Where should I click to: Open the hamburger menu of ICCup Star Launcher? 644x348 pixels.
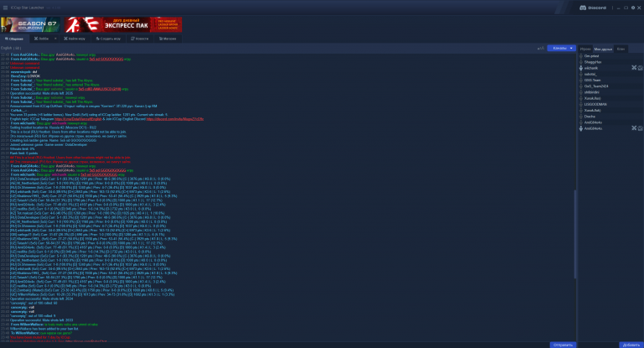(x=5, y=8)
